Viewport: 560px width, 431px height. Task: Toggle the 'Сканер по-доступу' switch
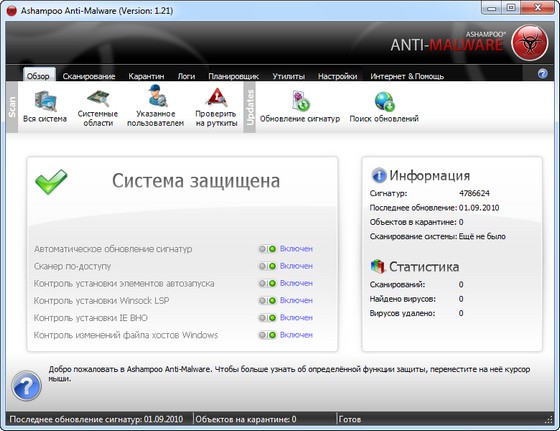coord(268,266)
